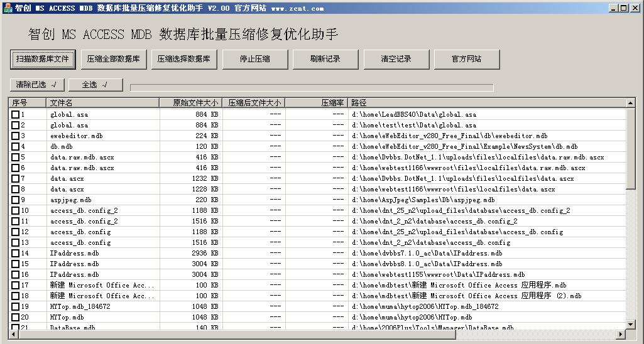Select file name HYTop.mdb_184672
Viewport: 644px width, 344px height.
pyautogui.click(x=80, y=306)
